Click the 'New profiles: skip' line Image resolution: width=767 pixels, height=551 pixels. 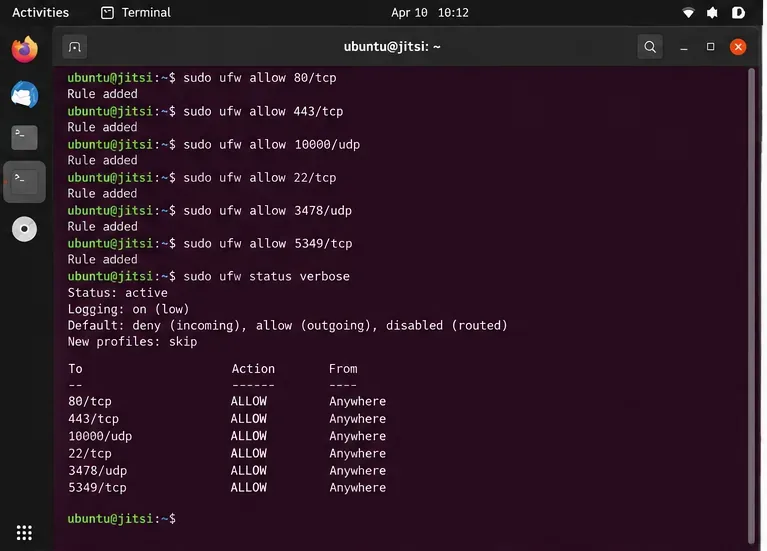point(132,342)
